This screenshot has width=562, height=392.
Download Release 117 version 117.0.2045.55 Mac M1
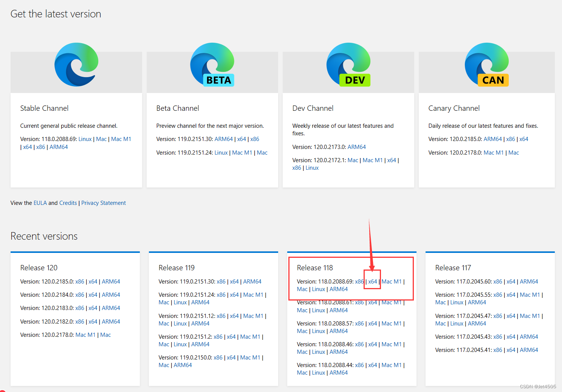[x=530, y=295]
